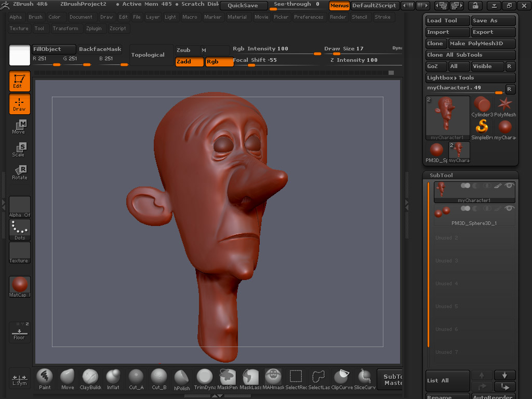Open the Brush menu

[x=36, y=17]
